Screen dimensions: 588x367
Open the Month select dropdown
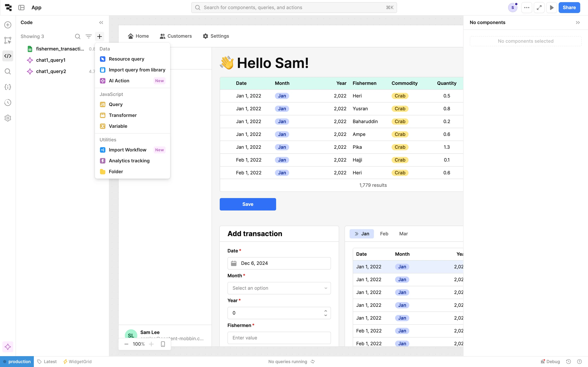tap(279, 288)
